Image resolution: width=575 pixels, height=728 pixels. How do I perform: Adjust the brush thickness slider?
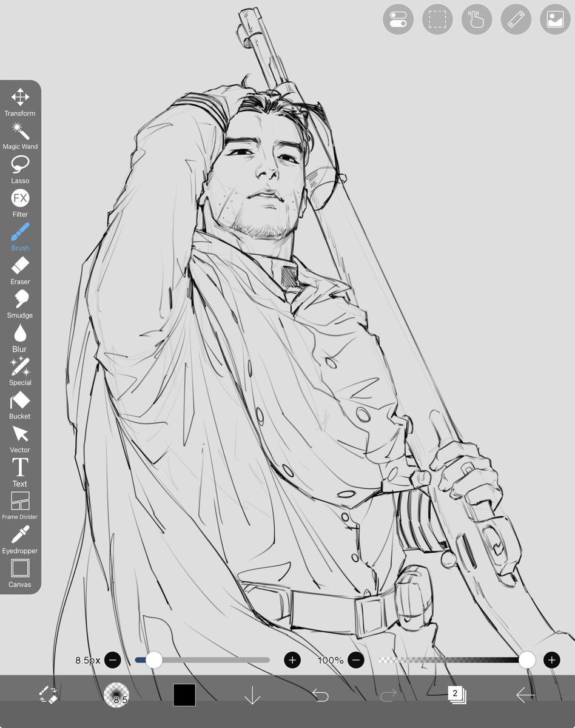(203, 660)
